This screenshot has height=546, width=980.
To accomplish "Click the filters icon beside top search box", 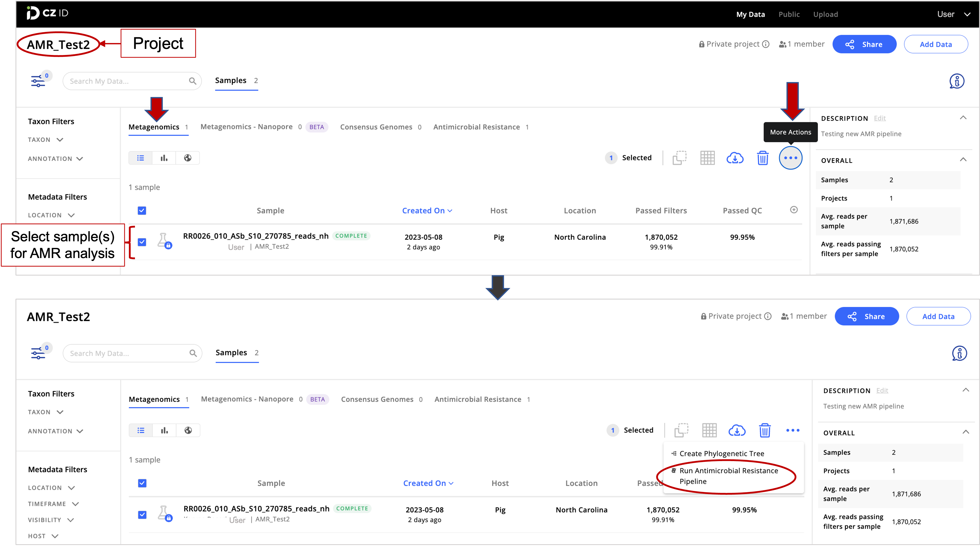I will 38,81.
